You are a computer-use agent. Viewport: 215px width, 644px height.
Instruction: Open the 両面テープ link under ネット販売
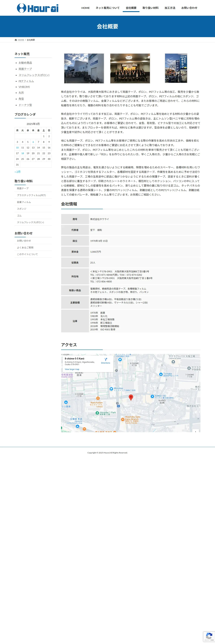tap(25, 69)
